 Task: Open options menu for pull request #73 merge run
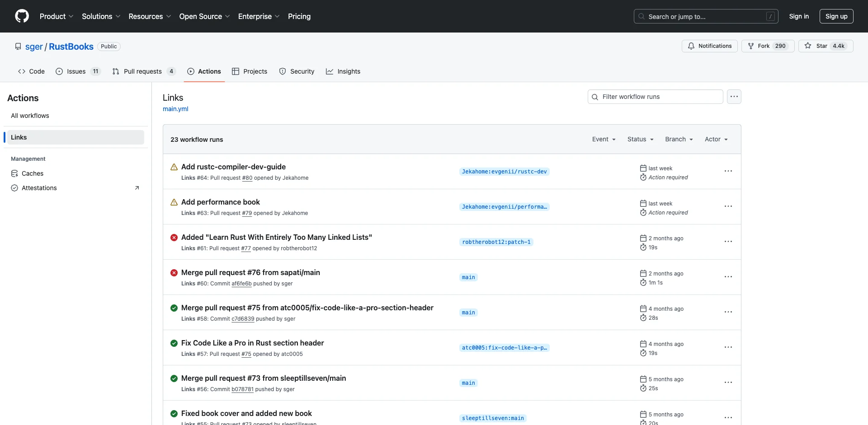click(728, 383)
